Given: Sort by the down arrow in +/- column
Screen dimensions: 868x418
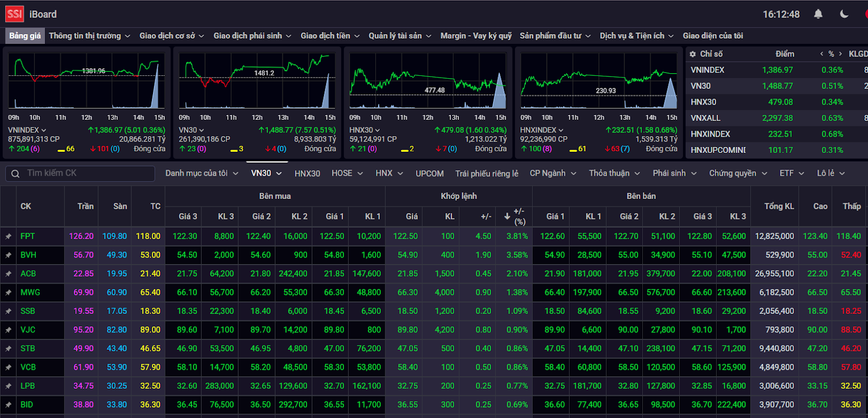Looking at the screenshot, I should coord(507,216).
